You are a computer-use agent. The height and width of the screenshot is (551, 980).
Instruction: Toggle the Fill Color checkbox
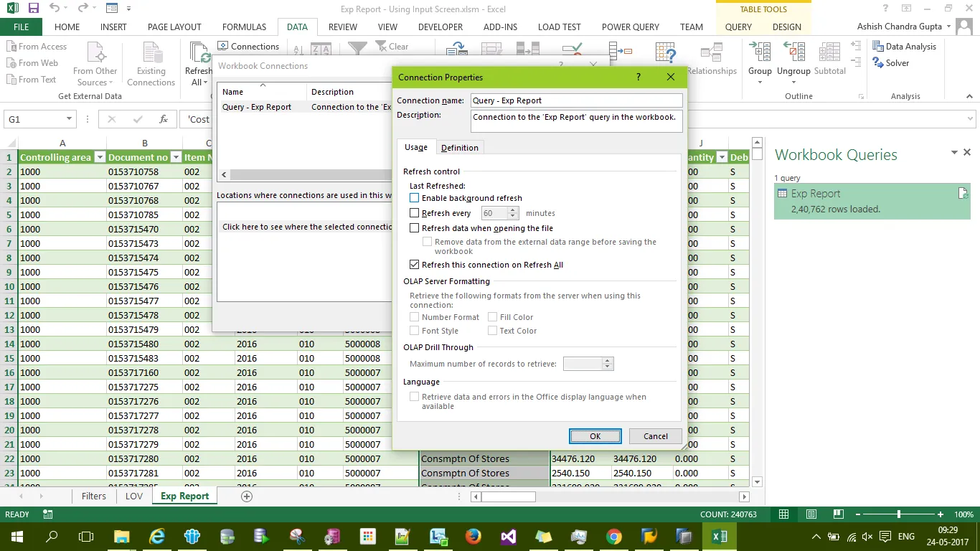(492, 317)
